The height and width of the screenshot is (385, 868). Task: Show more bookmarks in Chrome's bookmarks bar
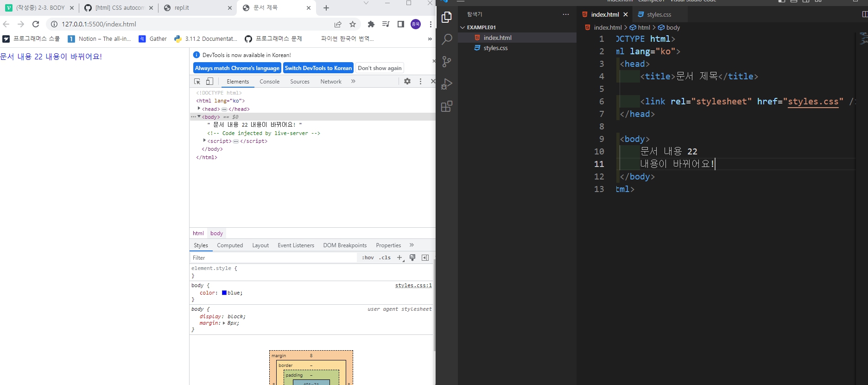tap(430, 39)
